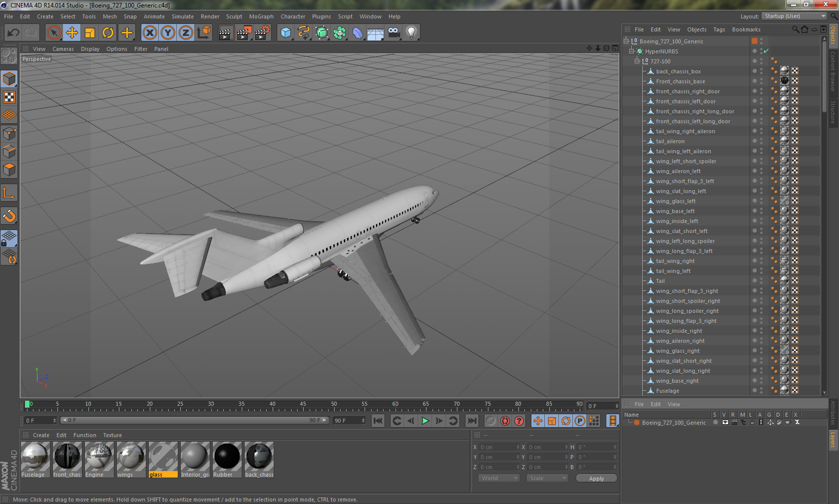The image size is (839, 504).
Task: Add a Cube primitive object
Action: coord(286,33)
